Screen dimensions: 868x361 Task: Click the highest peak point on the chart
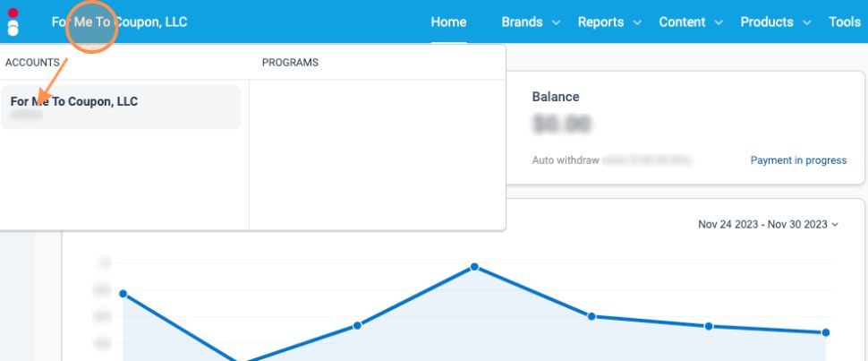pos(474,267)
